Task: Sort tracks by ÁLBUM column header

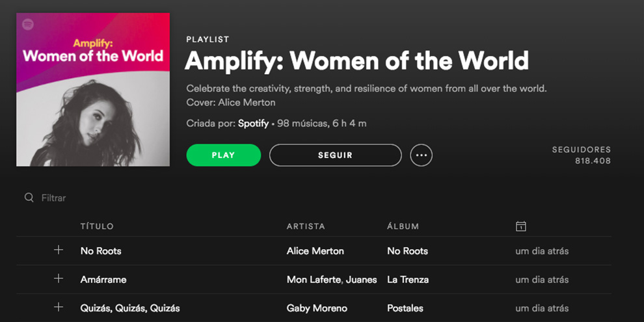Action: click(x=403, y=226)
